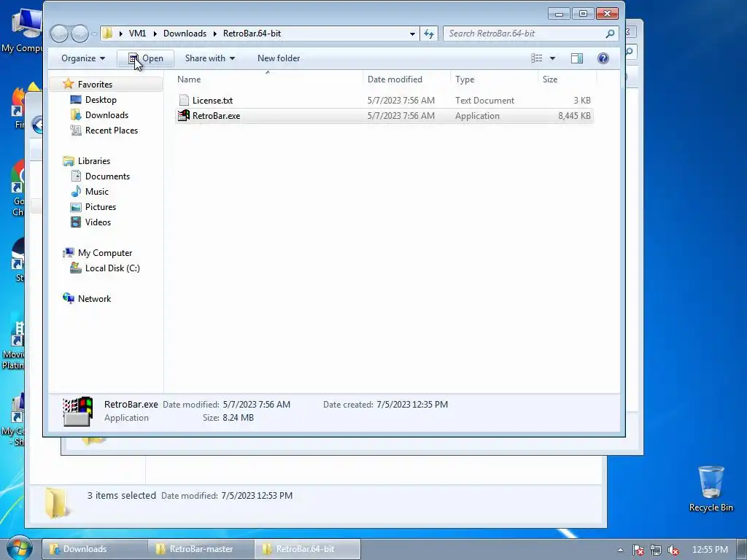The height and width of the screenshot is (560, 747).
Task: Minimize the RetroBar.64-bit window
Action: tap(559, 13)
